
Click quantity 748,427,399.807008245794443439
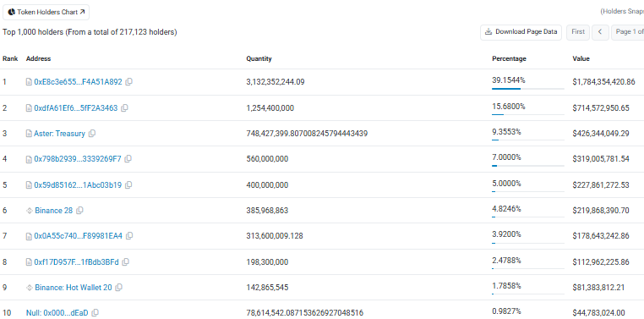[x=307, y=134]
